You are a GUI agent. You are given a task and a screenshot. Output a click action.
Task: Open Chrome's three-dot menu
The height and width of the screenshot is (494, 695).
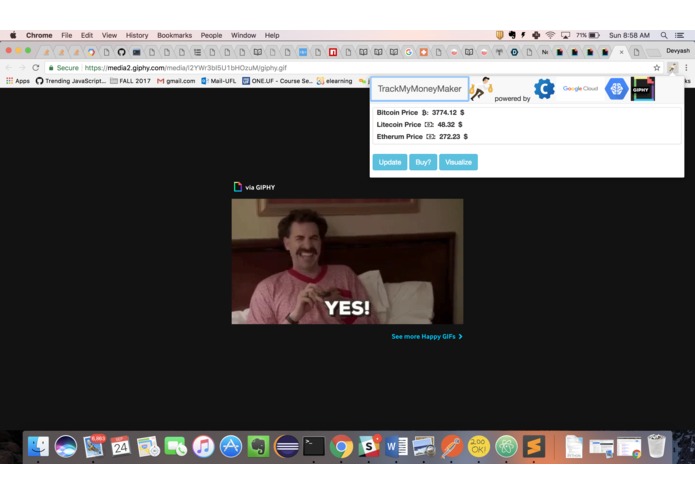[686, 68]
